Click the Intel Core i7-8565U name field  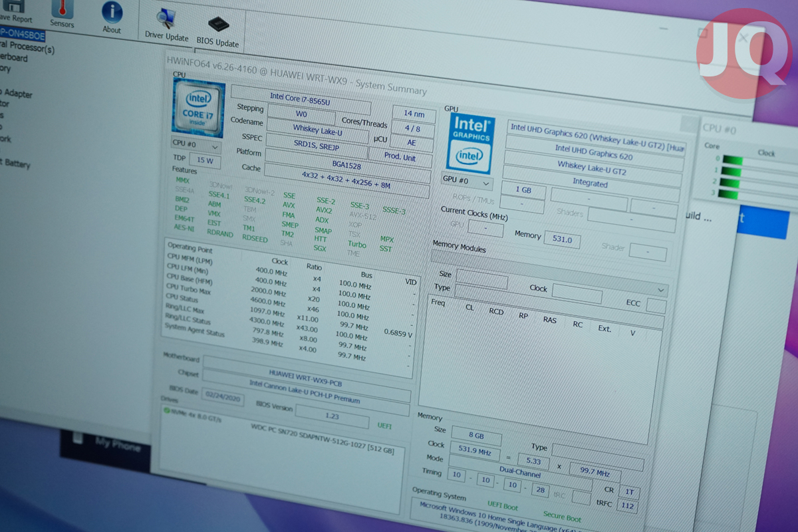pyautogui.click(x=300, y=98)
